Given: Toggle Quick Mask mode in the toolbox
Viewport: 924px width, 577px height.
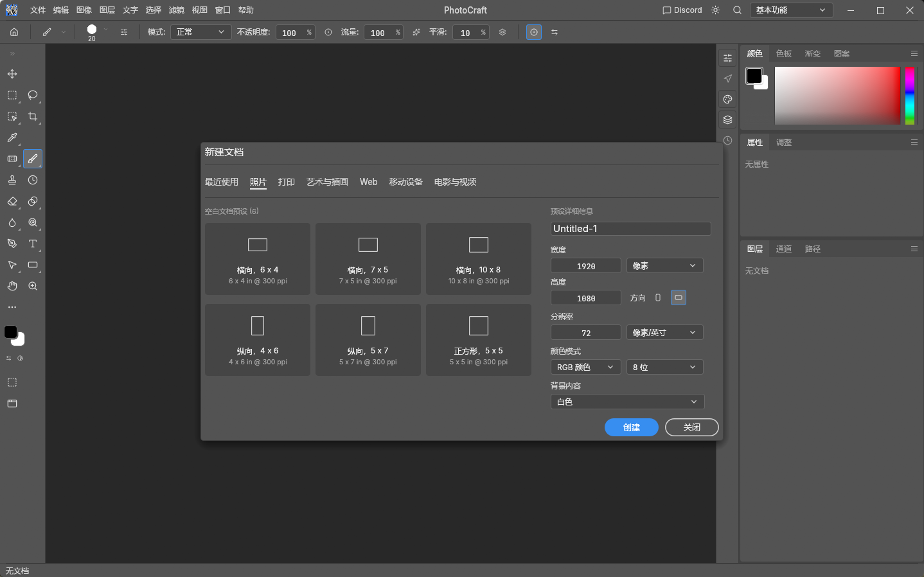Looking at the screenshot, I should [12, 382].
